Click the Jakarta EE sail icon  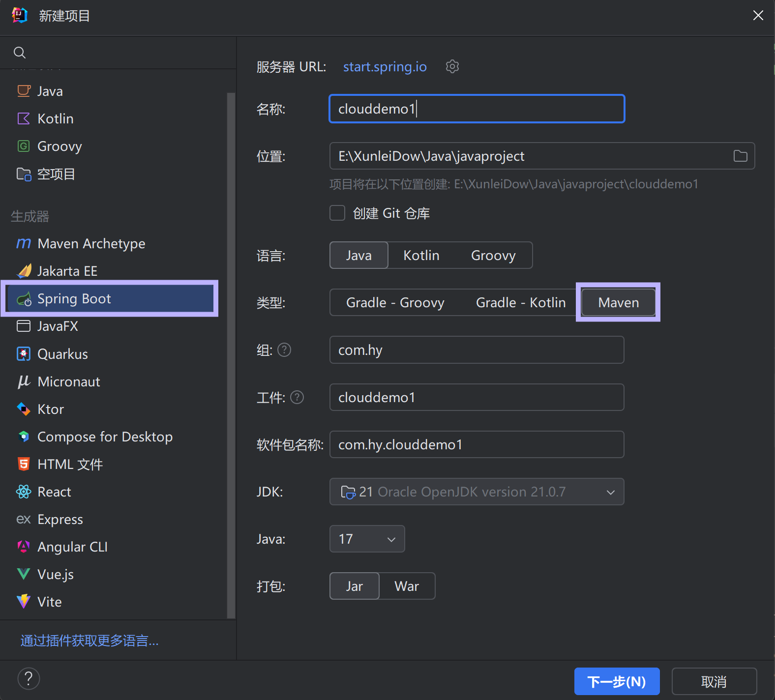click(x=24, y=271)
